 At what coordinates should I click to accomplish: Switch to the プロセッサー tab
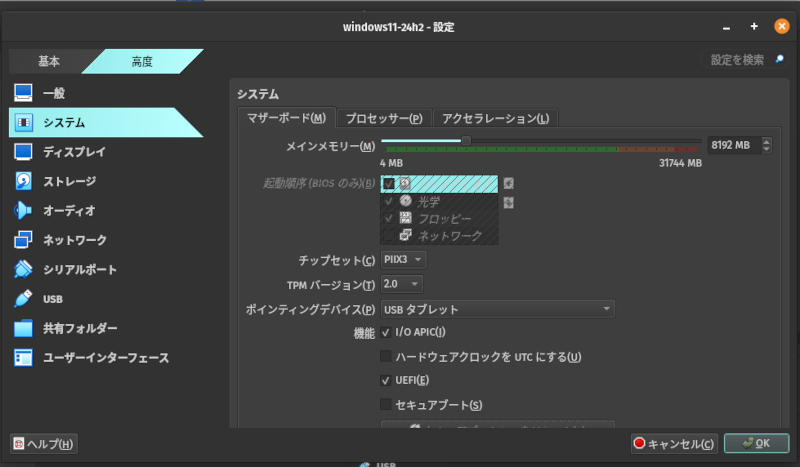click(384, 119)
